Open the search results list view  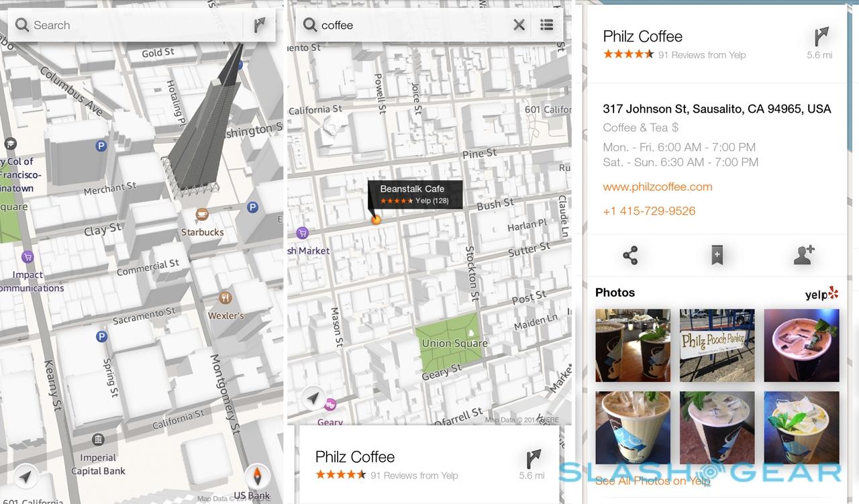click(547, 26)
